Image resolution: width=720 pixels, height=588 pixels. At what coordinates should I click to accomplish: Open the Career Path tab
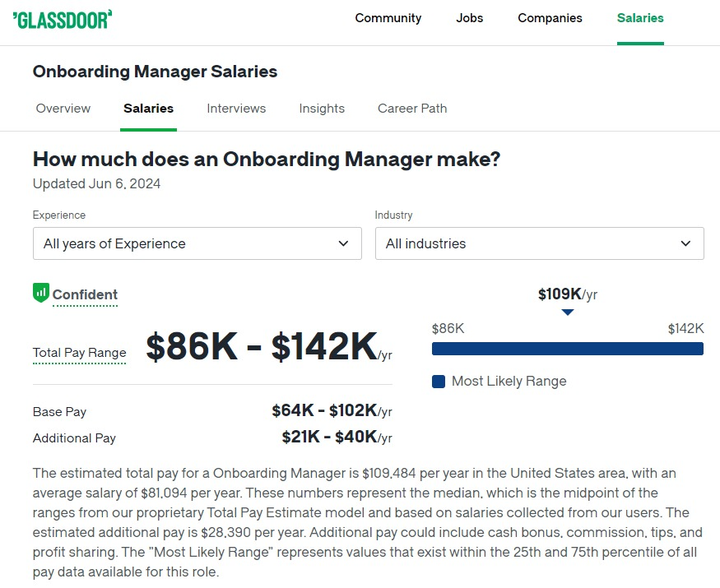pyautogui.click(x=412, y=109)
